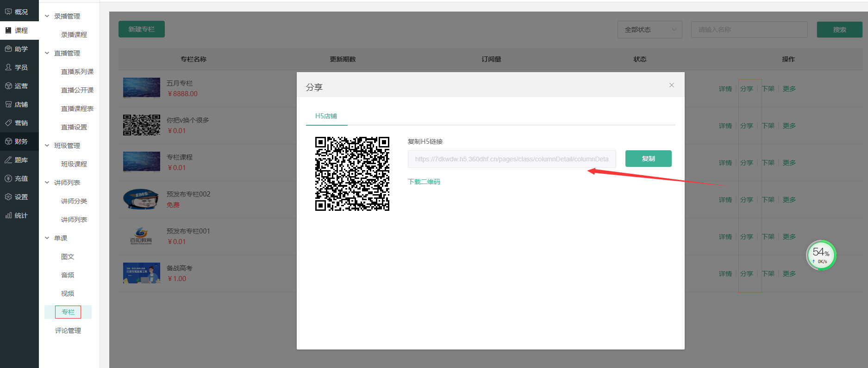The height and width of the screenshot is (368, 868).
Task: Open 图文 submenu item
Action: pyautogui.click(x=68, y=257)
